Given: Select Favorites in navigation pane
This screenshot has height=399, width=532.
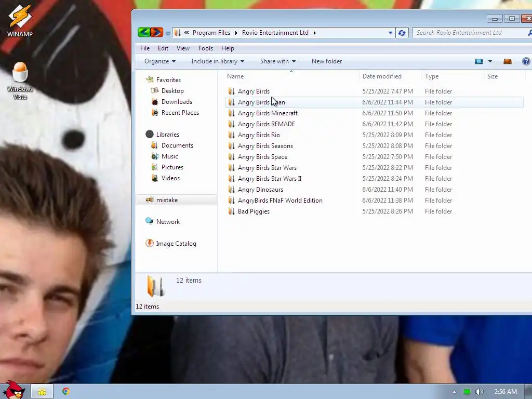Looking at the screenshot, I should [x=168, y=80].
